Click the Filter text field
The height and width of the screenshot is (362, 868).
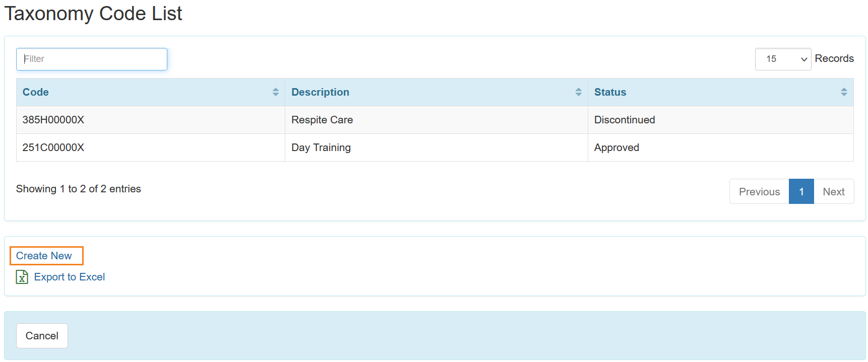[92, 59]
